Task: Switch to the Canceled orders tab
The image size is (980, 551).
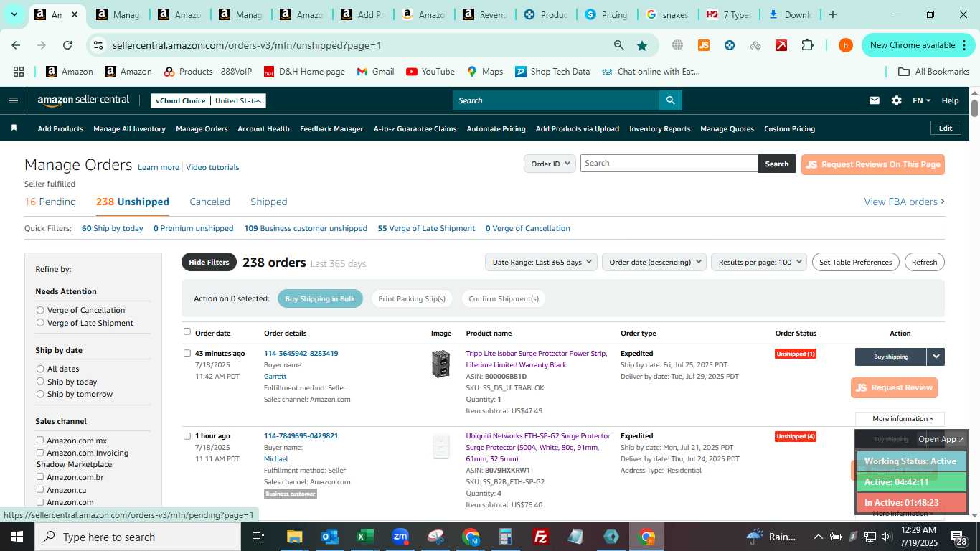Action: click(209, 202)
